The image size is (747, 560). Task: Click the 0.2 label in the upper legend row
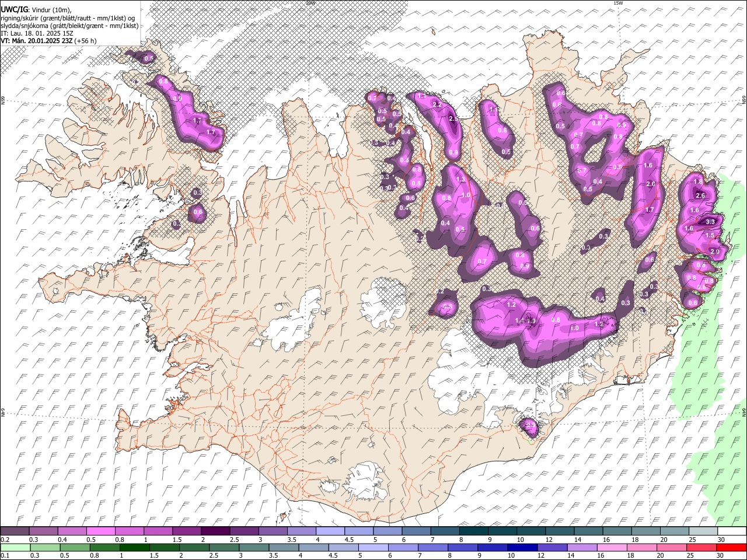pyautogui.click(x=5, y=540)
